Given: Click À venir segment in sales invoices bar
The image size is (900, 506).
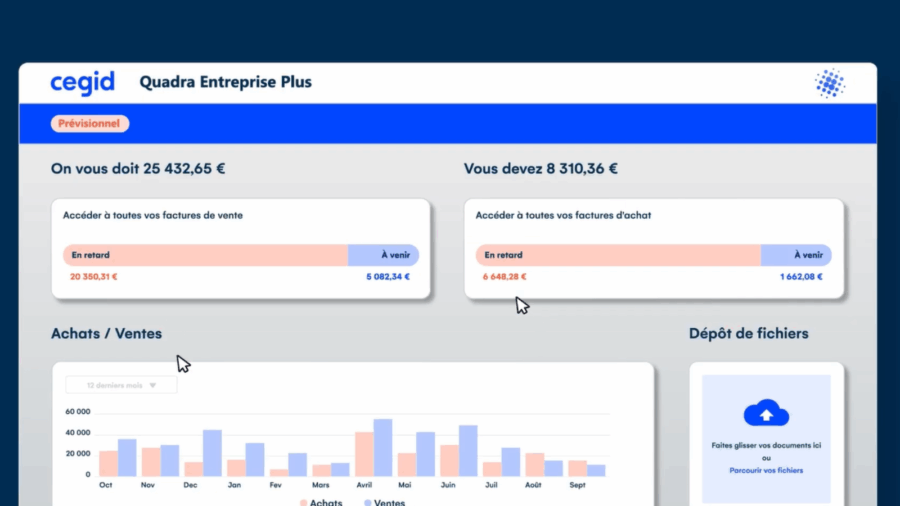Looking at the screenshot, I should 383,255.
